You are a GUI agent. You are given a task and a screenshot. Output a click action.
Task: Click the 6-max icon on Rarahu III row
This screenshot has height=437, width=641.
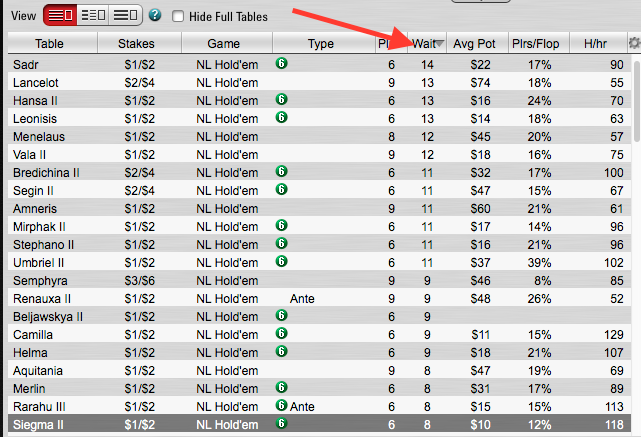[x=282, y=405]
